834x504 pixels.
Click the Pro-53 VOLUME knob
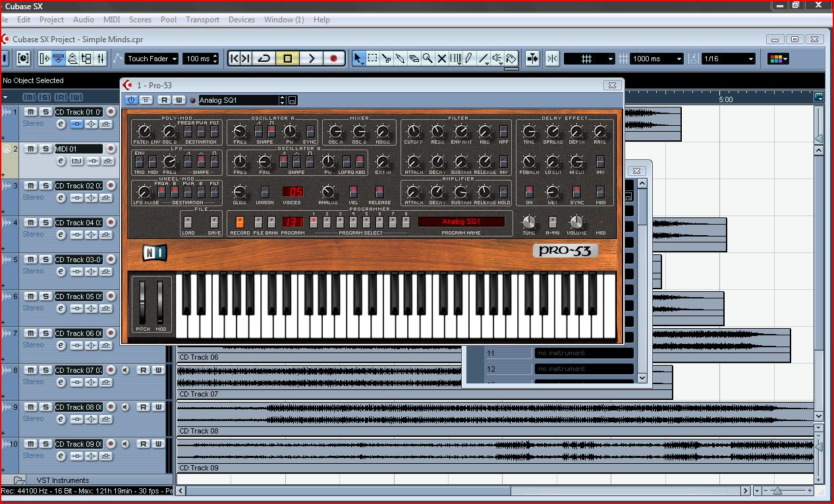576,221
